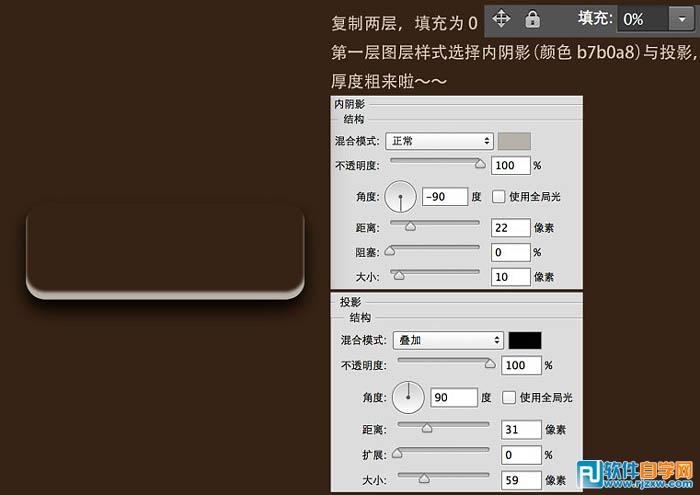Image resolution: width=700 pixels, height=495 pixels.
Task: Pick the black drop shadow color swatch
Action: pos(525,340)
